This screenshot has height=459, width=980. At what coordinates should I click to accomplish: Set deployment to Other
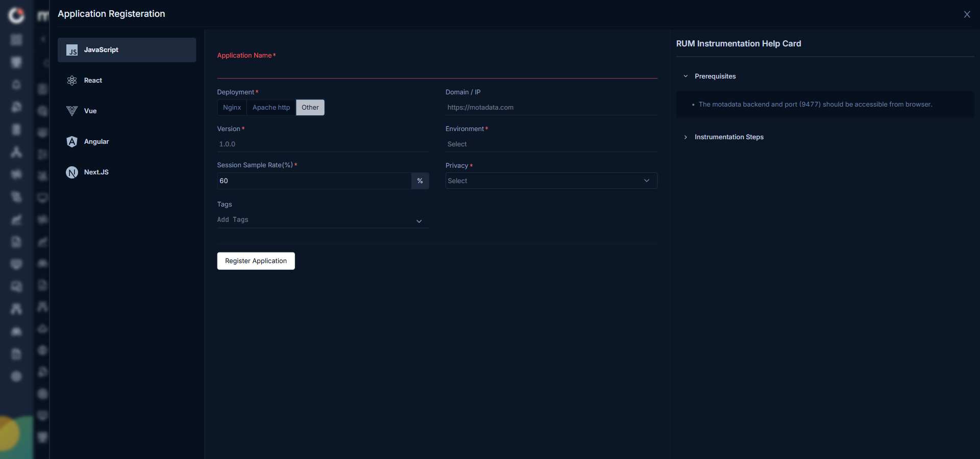(310, 108)
